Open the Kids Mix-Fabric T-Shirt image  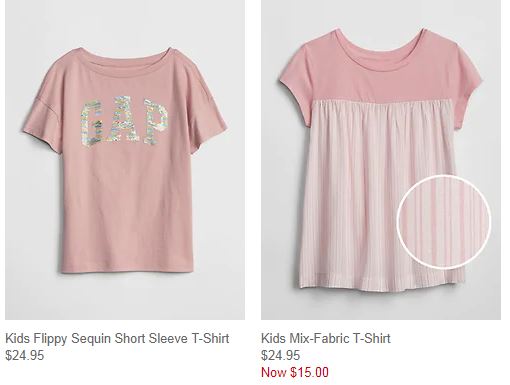click(x=381, y=160)
